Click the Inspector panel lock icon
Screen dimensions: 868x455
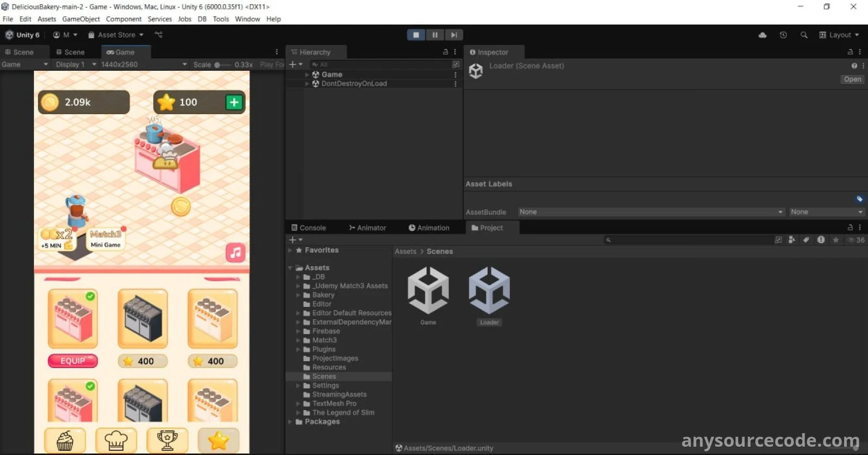click(850, 52)
